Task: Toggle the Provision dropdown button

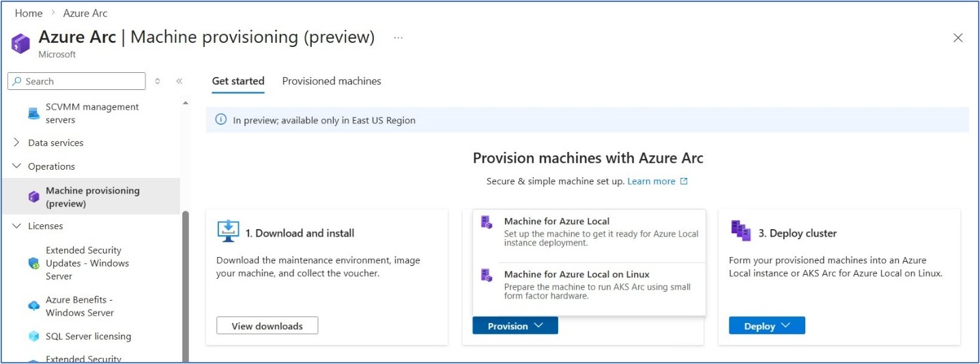Action: [515, 326]
